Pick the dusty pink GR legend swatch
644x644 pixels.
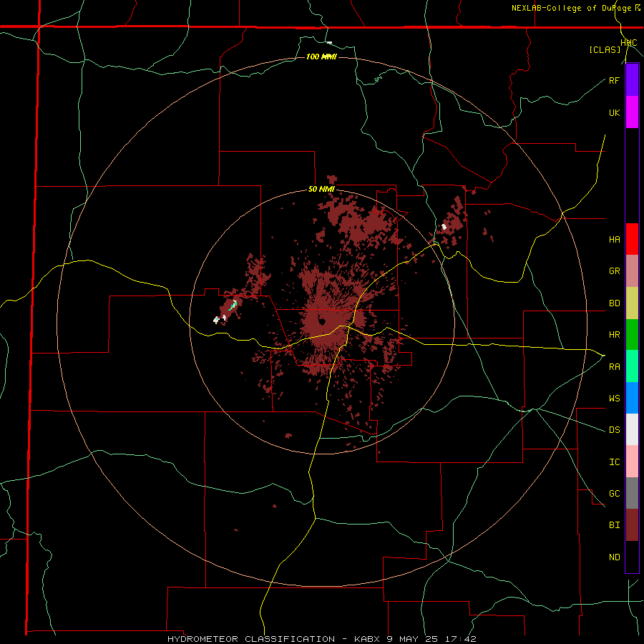coord(632,271)
